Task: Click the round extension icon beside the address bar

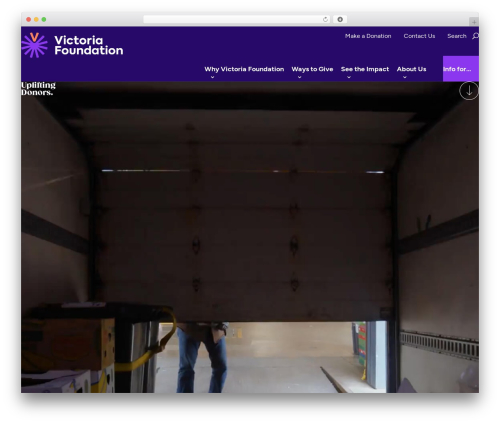Action: [x=340, y=20]
